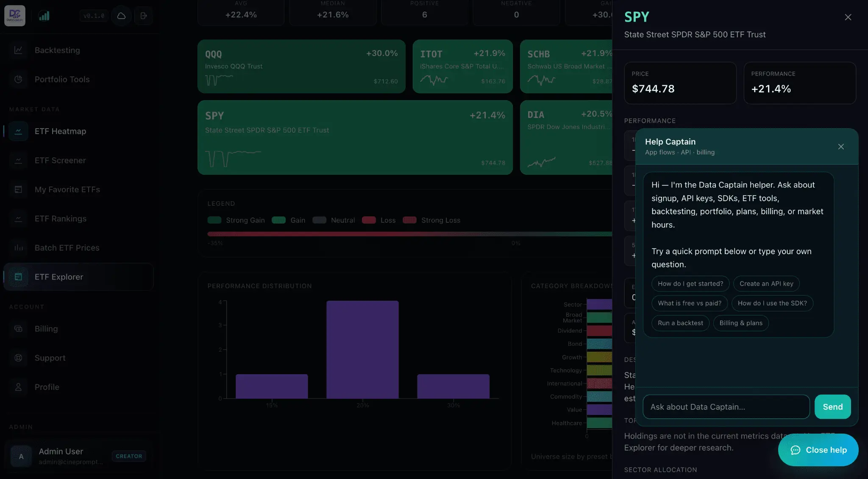Click the CREATOR badge
The width and height of the screenshot is (868, 479).
click(x=129, y=457)
